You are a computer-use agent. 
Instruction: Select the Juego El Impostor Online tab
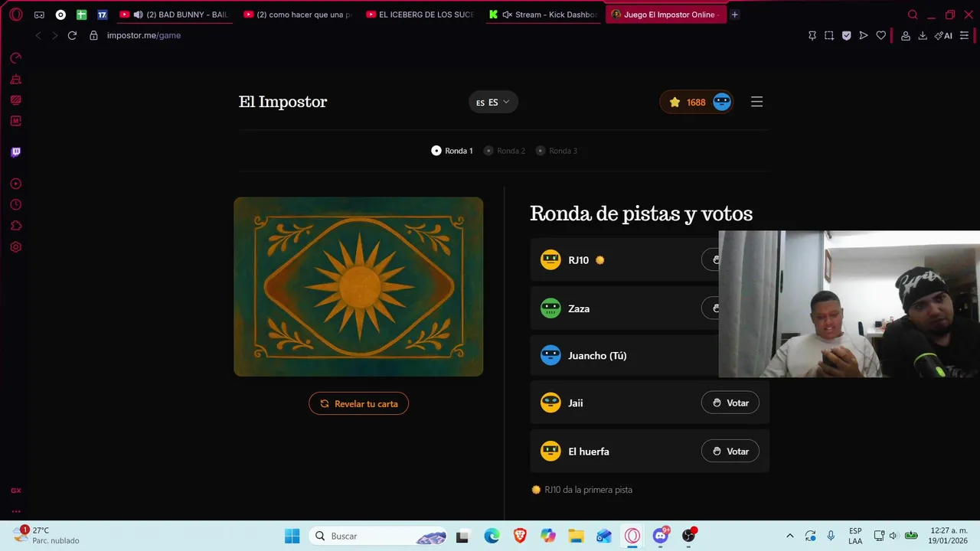[x=665, y=15]
